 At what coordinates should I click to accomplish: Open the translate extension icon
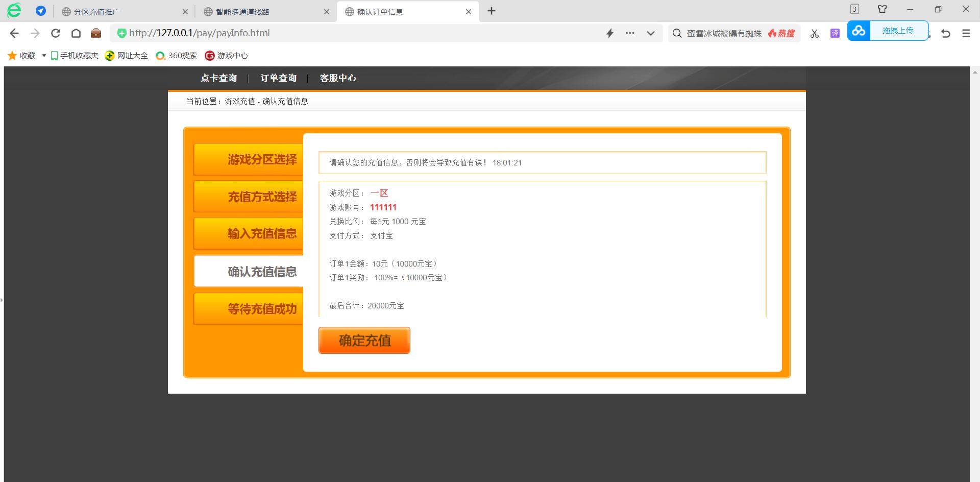click(835, 33)
